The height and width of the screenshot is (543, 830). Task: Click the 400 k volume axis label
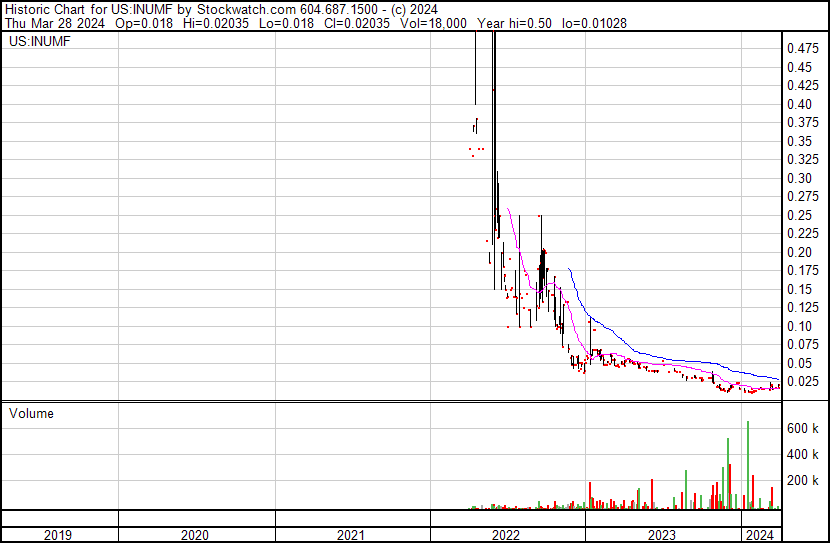[801, 454]
